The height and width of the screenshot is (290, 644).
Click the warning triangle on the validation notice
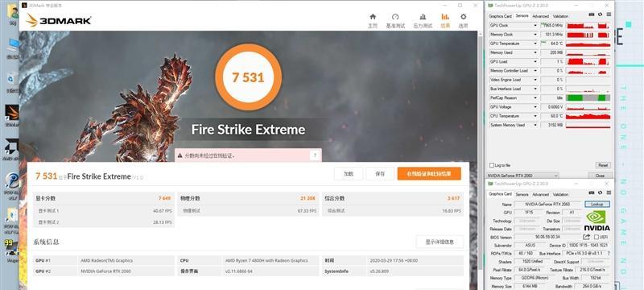click(x=180, y=156)
